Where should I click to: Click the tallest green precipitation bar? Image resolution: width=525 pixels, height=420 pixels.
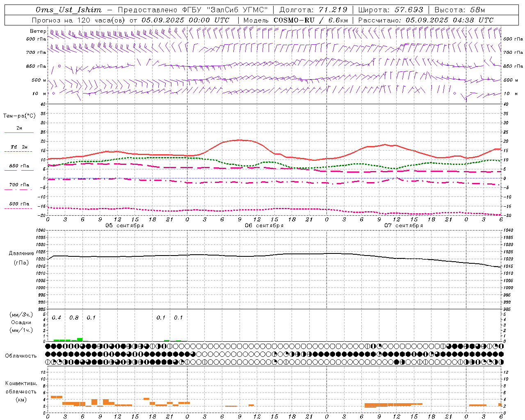click(x=80, y=340)
